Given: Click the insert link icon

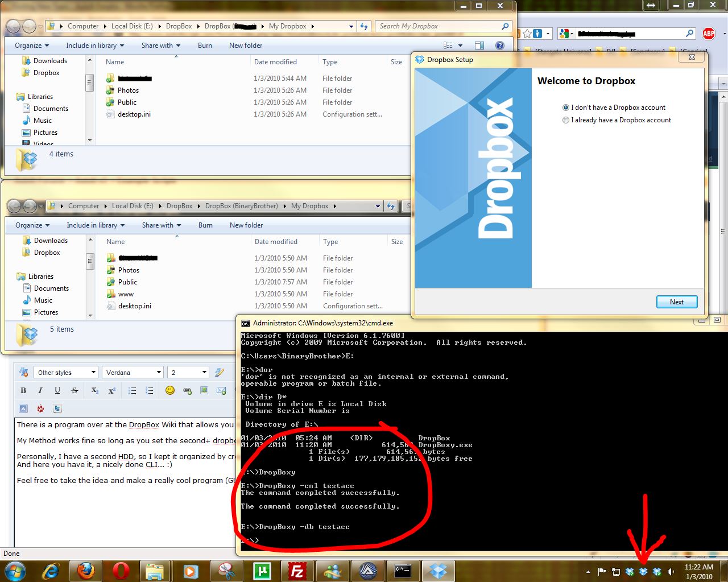Looking at the screenshot, I should click(187, 390).
